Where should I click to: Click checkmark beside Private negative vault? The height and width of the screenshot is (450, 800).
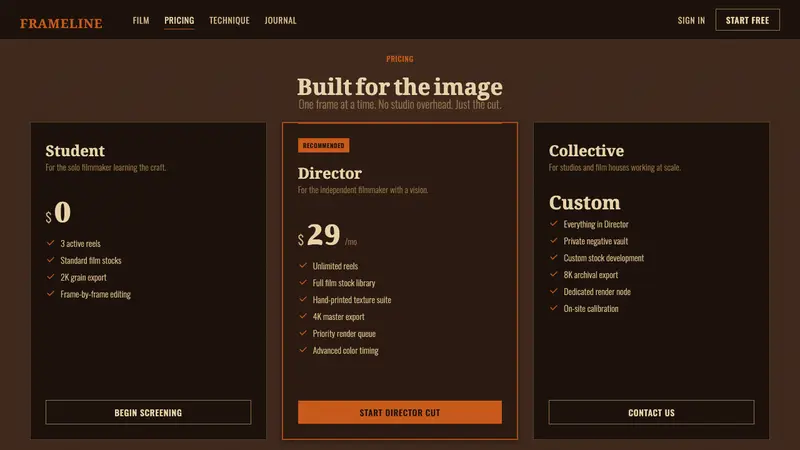pyautogui.click(x=554, y=241)
